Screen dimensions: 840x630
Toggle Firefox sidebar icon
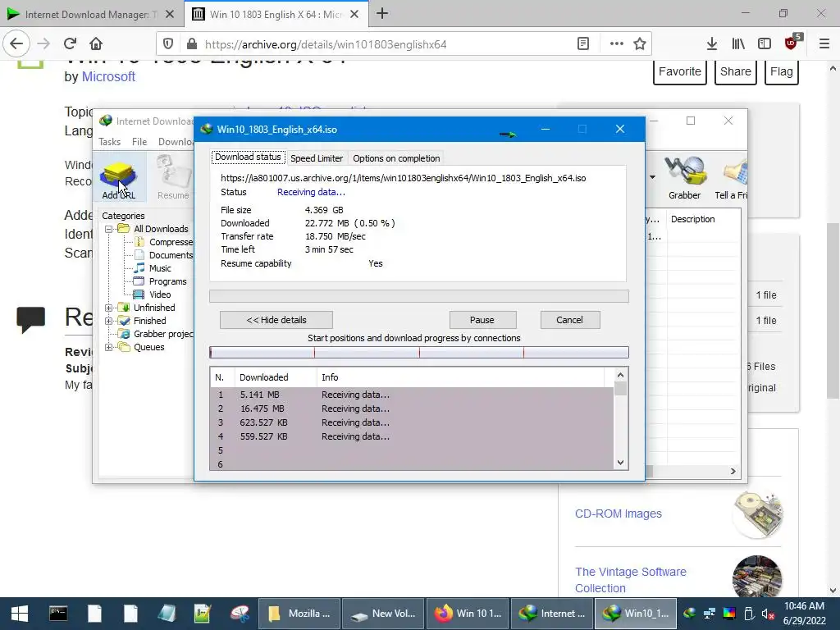coord(765,44)
